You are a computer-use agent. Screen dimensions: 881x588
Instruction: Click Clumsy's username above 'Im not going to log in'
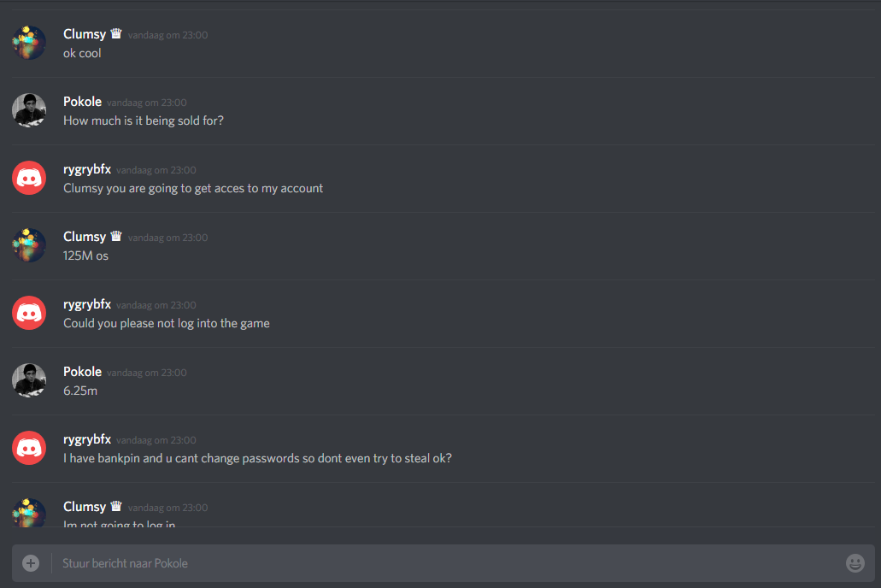coord(85,507)
